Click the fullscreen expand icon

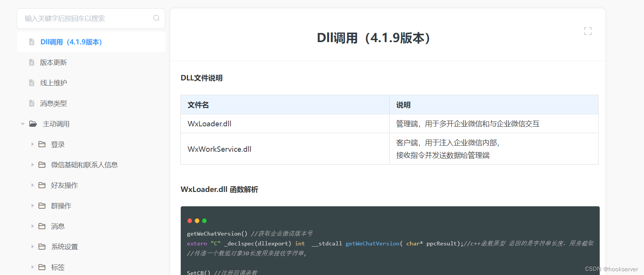(x=588, y=31)
